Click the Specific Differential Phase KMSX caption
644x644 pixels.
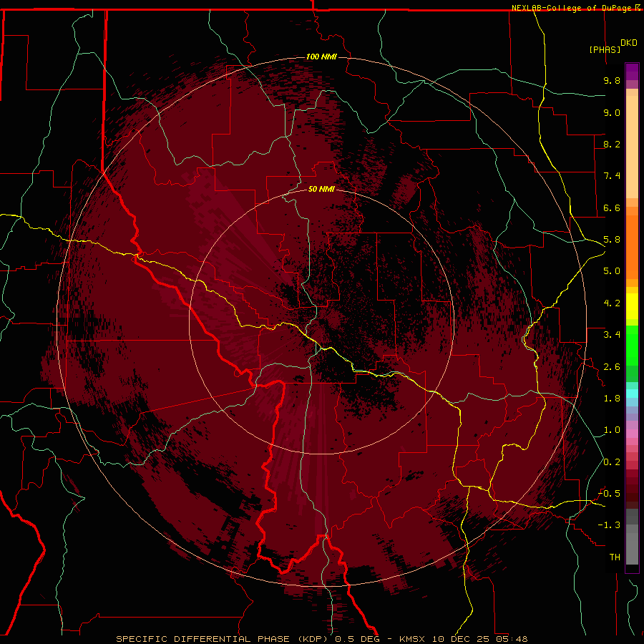tap(322, 639)
